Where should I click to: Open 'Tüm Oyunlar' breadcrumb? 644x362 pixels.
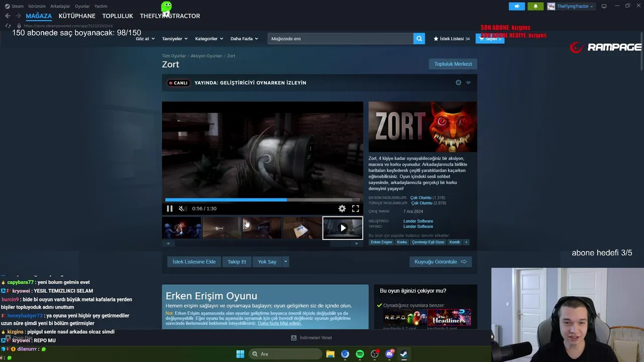(x=174, y=56)
